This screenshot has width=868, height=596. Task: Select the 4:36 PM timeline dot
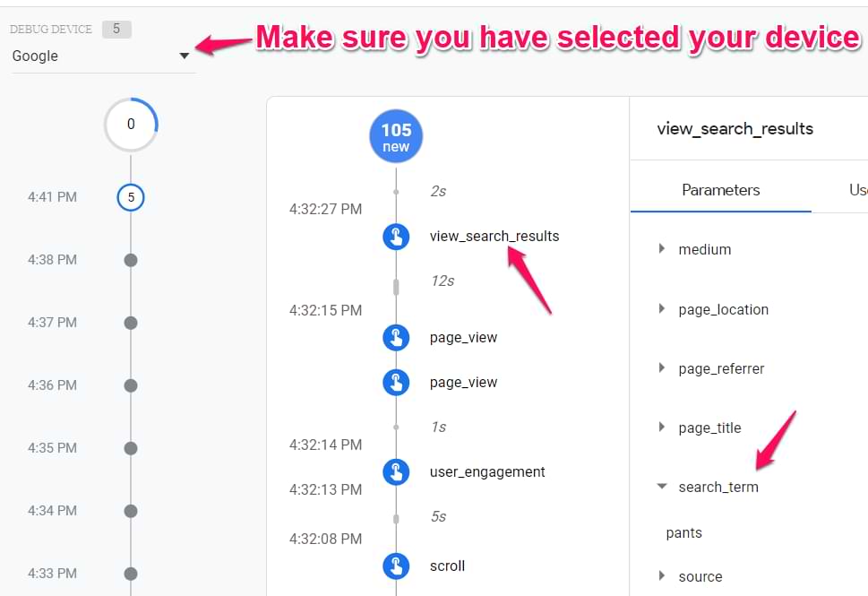coord(131,385)
